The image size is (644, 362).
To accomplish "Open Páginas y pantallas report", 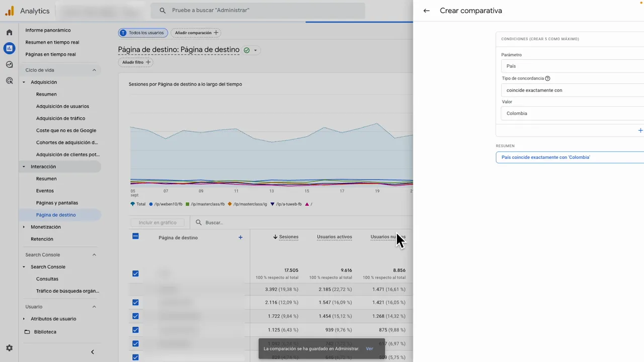I will pyautogui.click(x=57, y=203).
